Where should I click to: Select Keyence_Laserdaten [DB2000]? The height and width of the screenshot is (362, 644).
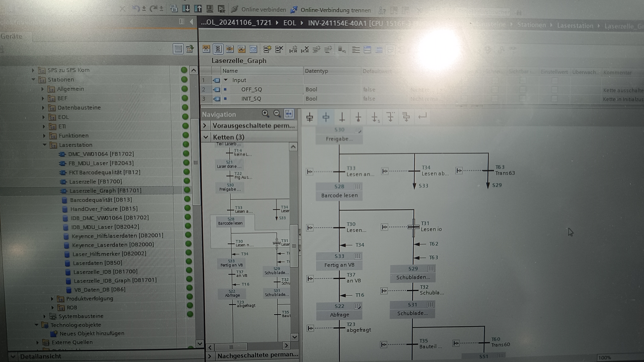tap(113, 245)
